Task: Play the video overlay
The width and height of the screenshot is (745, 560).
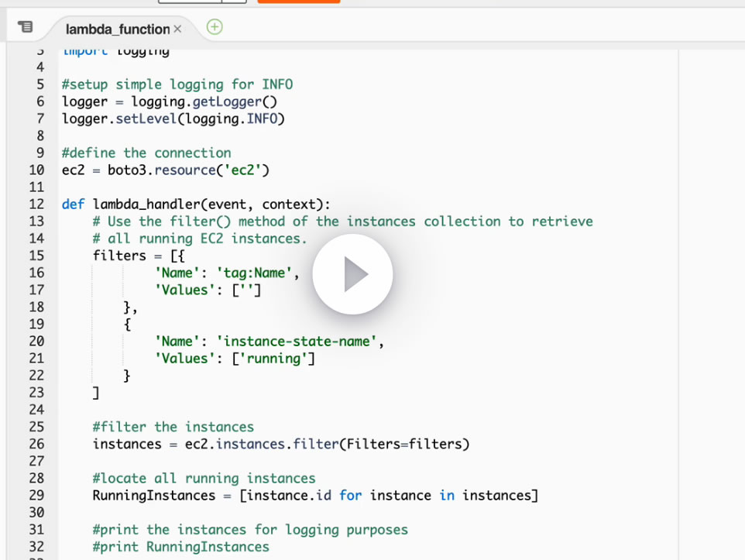Action: (x=352, y=274)
